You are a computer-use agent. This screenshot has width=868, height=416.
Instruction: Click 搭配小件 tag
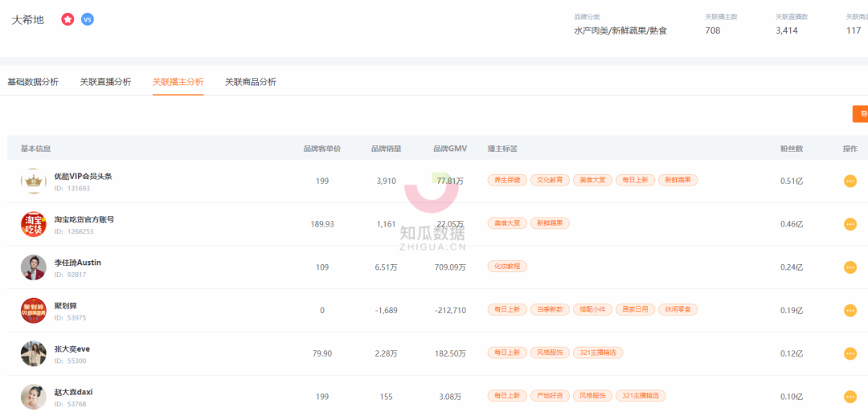point(592,309)
